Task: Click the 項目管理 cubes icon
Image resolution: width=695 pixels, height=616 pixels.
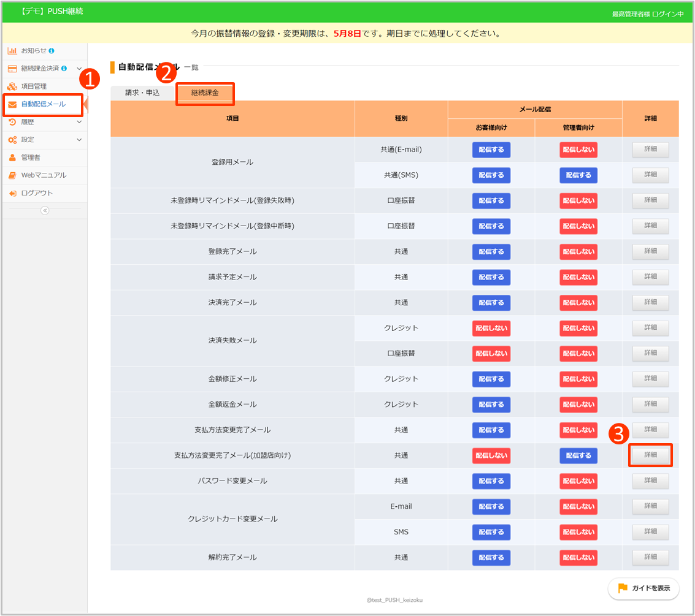Action: click(12, 86)
